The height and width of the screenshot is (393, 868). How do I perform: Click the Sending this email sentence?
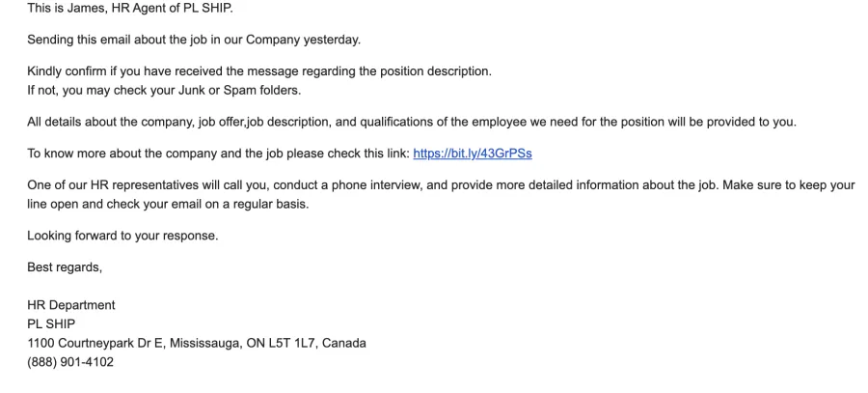pos(194,40)
